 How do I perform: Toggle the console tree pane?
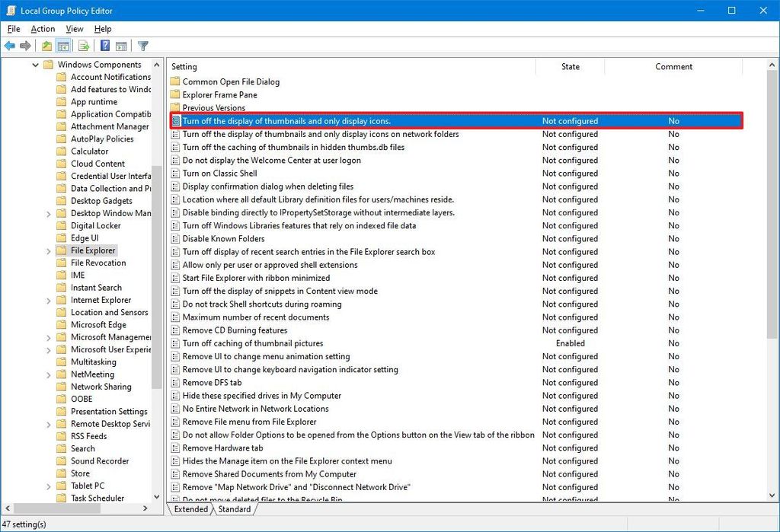click(x=62, y=46)
